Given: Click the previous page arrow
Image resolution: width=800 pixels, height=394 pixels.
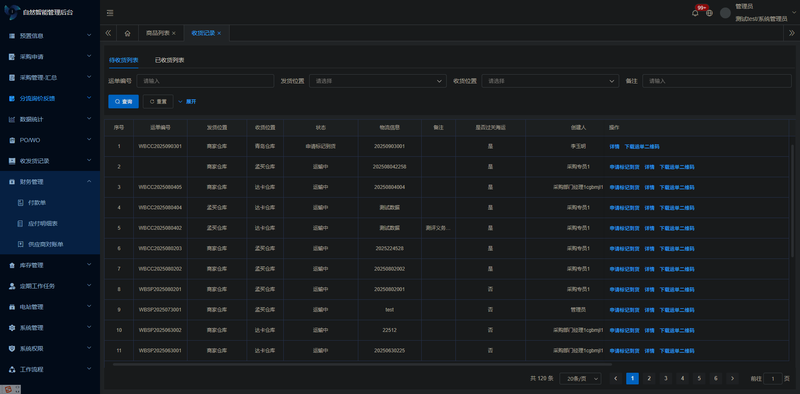Looking at the screenshot, I should 616,378.
